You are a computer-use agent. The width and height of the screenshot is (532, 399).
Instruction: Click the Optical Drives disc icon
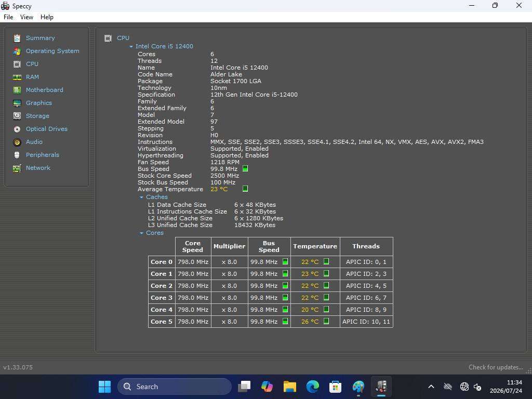click(17, 129)
